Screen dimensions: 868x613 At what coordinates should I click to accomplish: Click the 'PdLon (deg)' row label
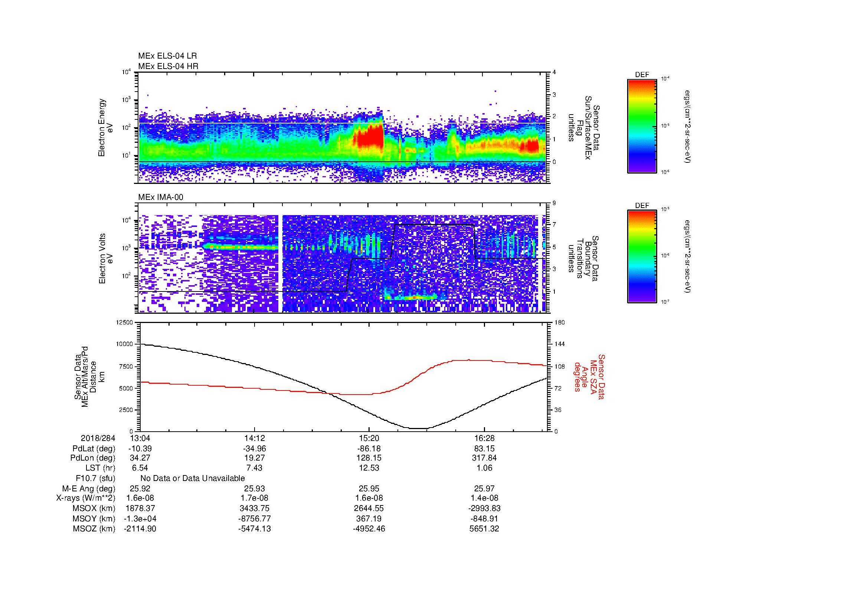[x=93, y=458]
